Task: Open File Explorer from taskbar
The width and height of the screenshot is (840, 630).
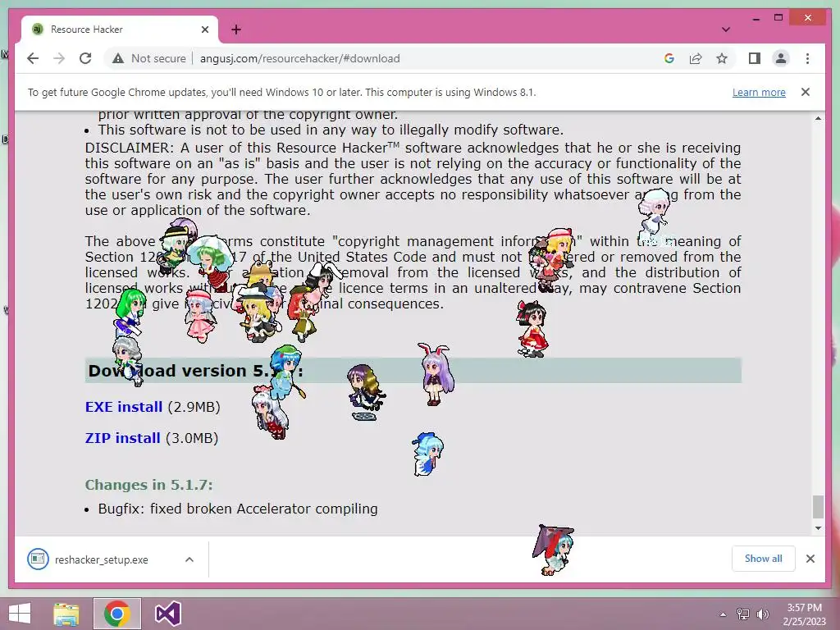Action: coord(66,614)
